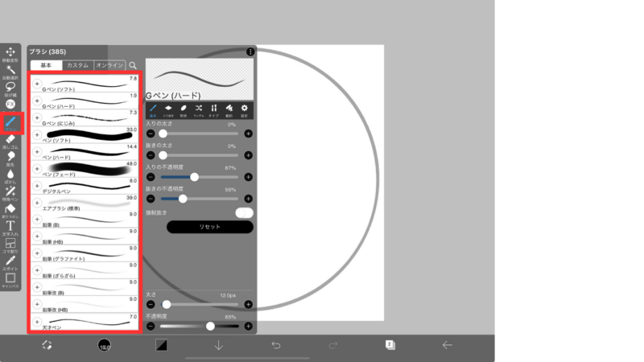
Task: Select the Eyedropper tool
Action: 10,261
